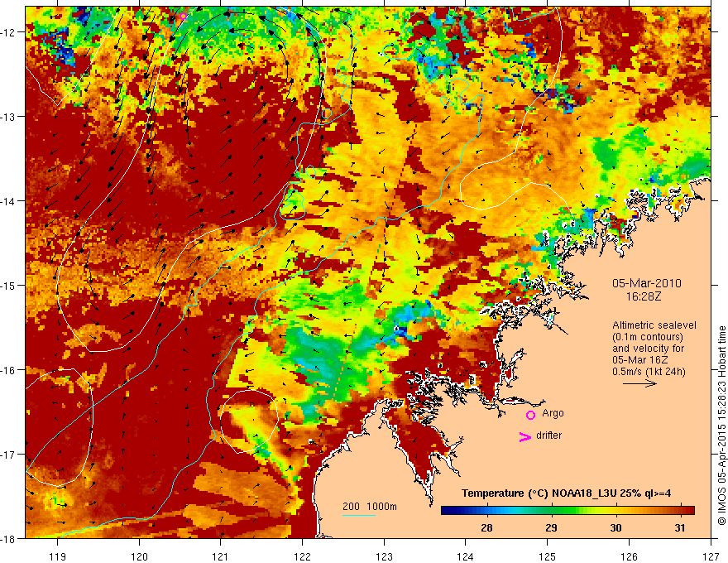Screen dimensions: 728x563
Task: Click the 'Altimetric sealevel' caption text
Action: coord(654,325)
